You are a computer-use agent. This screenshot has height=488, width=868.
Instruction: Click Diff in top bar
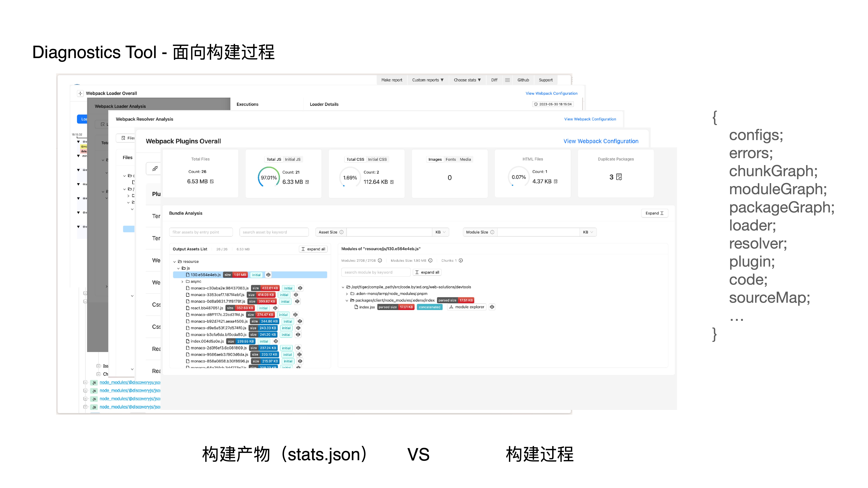[494, 80]
